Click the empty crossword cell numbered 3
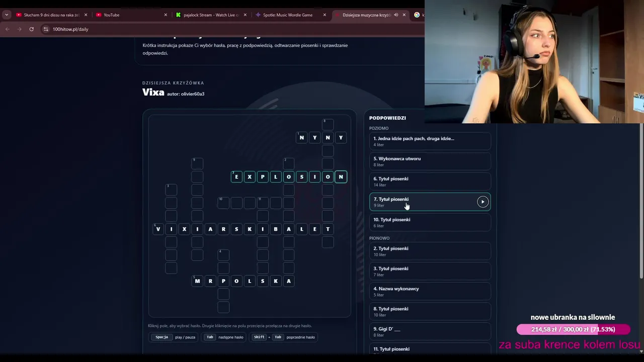 pyautogui.click(x=171, y=190)
